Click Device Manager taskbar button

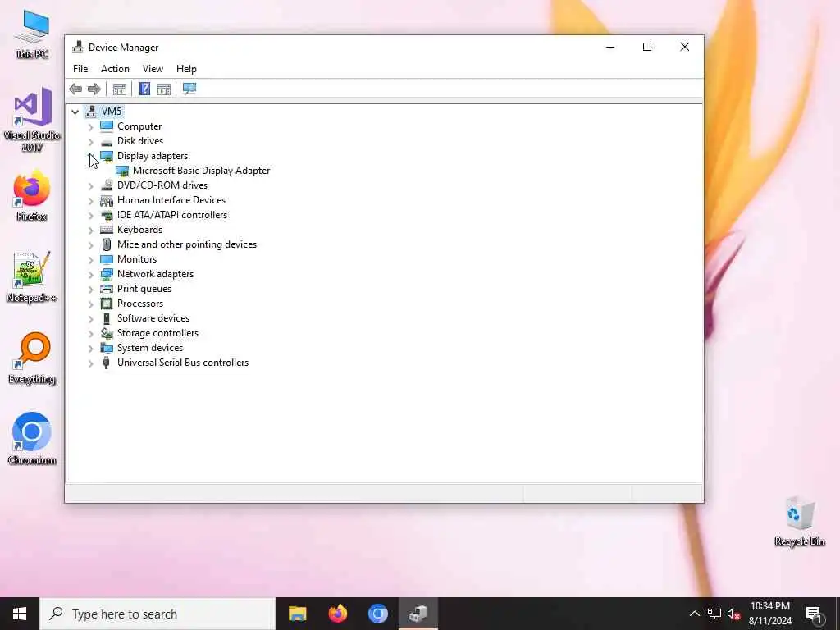coord(418,614)
